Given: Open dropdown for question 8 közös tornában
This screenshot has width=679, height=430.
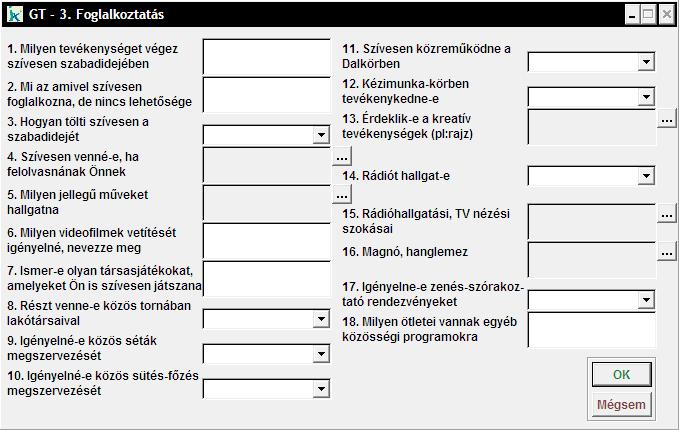Looking at the screenshot, I should click(320, 320).
